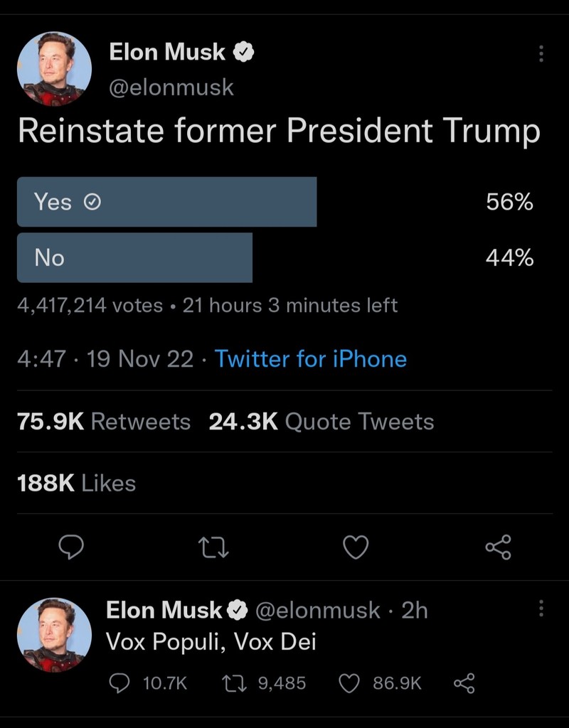Tap the avatar on the reply tweet

point(54,635)
